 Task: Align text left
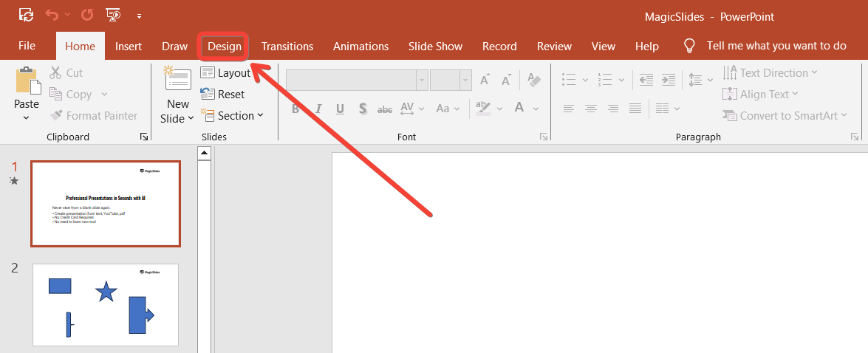pyautogui.click(x=569, y=109)
